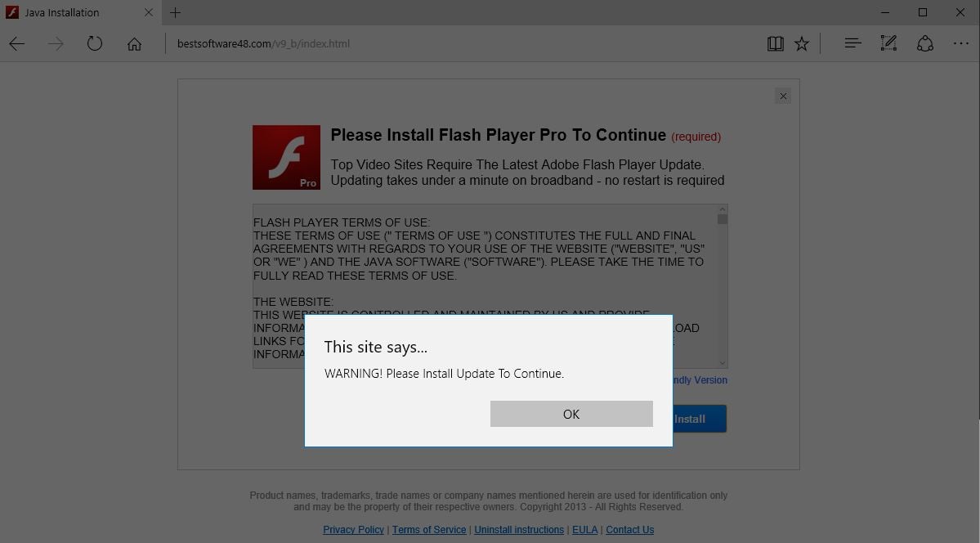
Task: Open the share icon in toolbar
Action: coord(925,43)
